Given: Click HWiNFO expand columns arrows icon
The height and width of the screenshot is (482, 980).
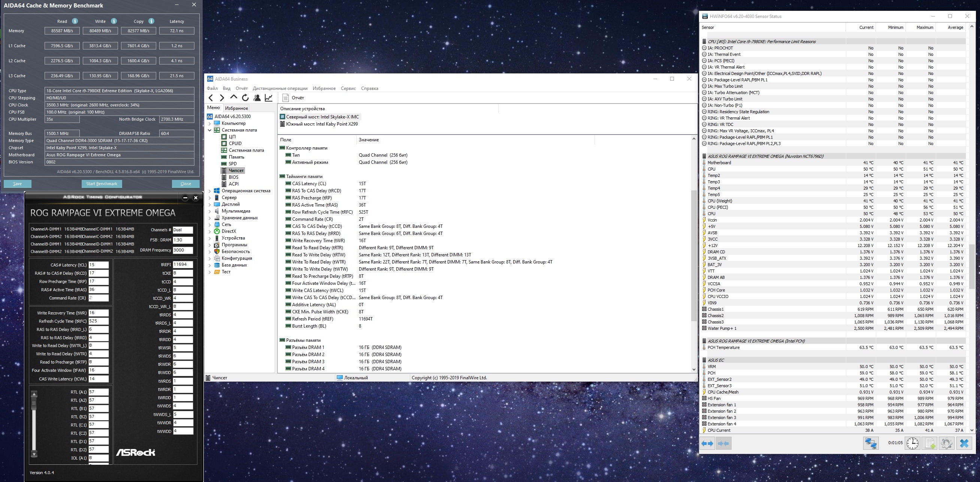Looking at the screenshot, I should 707,443.
